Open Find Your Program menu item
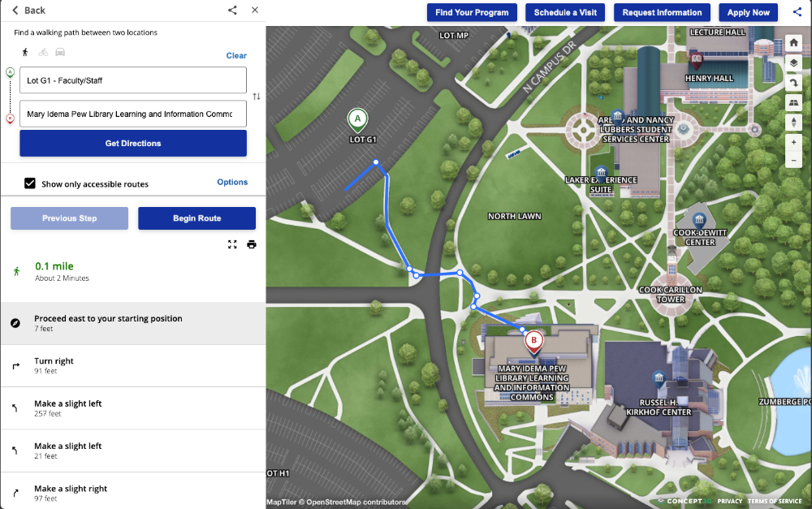 pyautogui.click(x=472, y=12)
